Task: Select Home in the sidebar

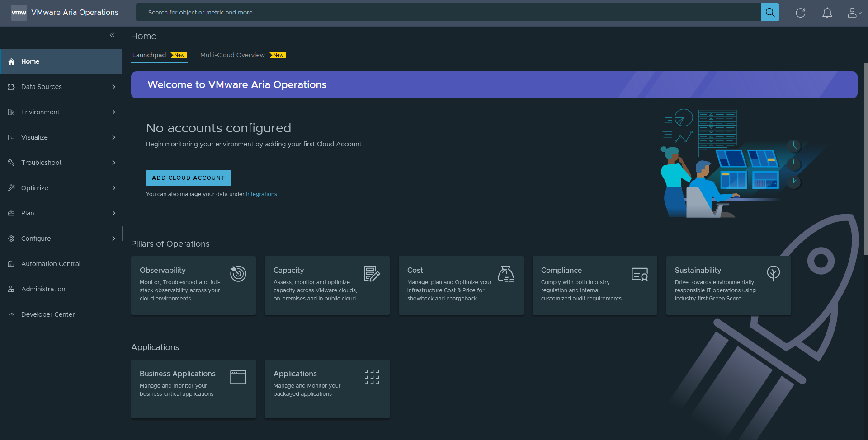Action: 61,61
